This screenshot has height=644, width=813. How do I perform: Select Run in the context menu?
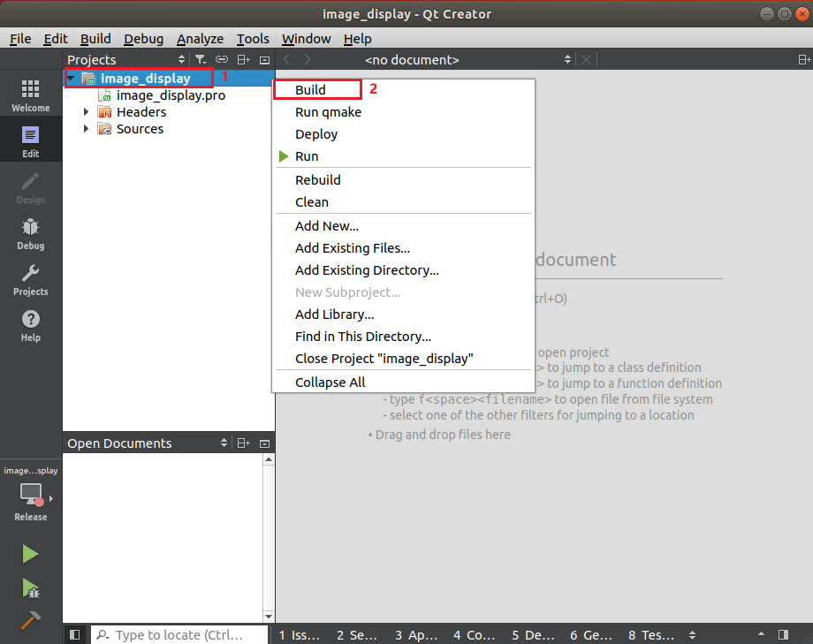[403, 156]
